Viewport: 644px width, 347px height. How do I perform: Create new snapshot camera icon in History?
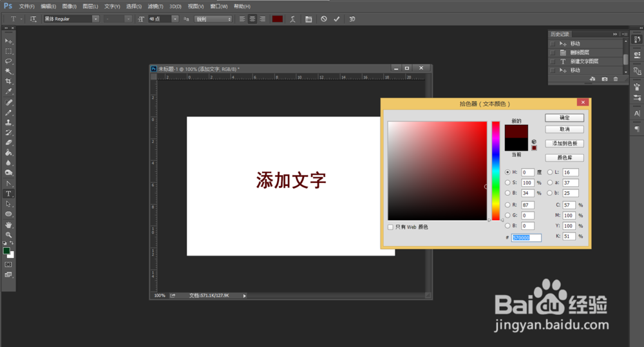pos(605,79)
